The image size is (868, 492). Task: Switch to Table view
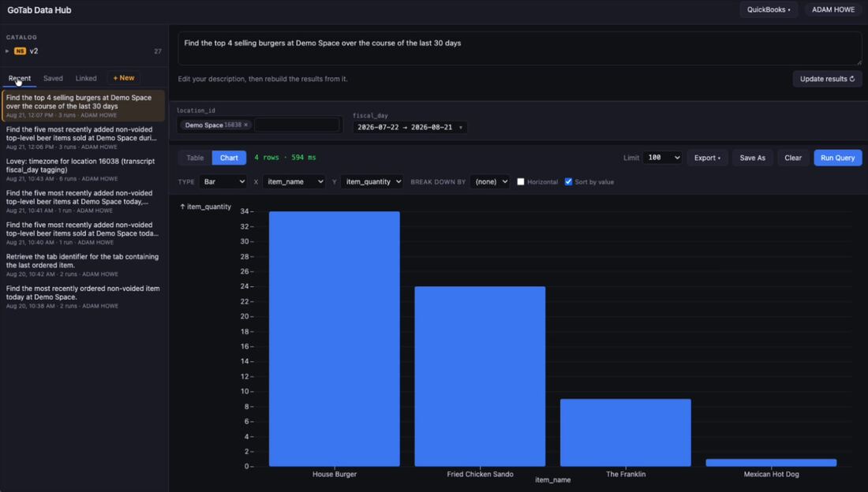[195, 158]
